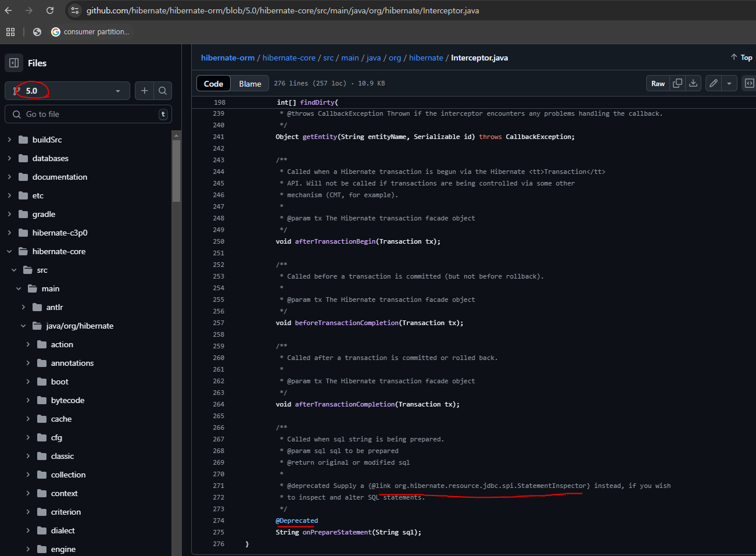Edit this file with pencil icon
The image size is (756, 556).
[x=714, y=83]
